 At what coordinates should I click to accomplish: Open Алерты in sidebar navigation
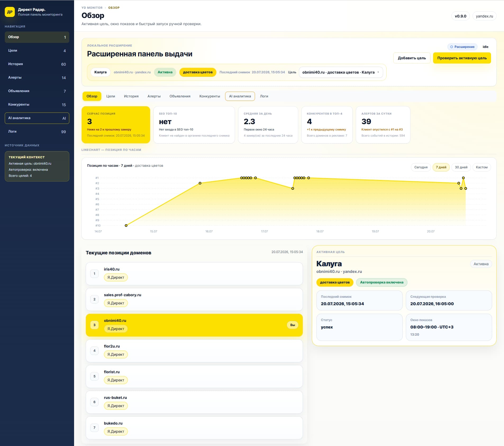tap(37, 78)
